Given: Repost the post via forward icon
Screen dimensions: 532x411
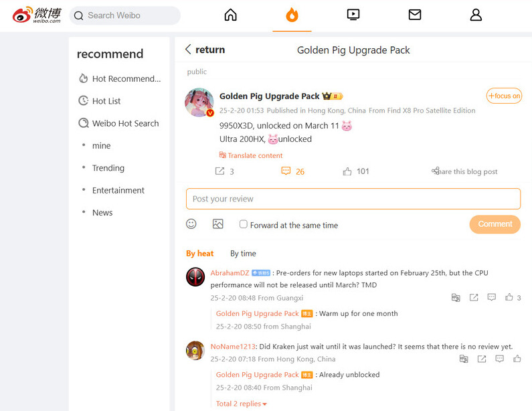Looking at the screenshot, I should pyautogui.click(x=220, y=171).
